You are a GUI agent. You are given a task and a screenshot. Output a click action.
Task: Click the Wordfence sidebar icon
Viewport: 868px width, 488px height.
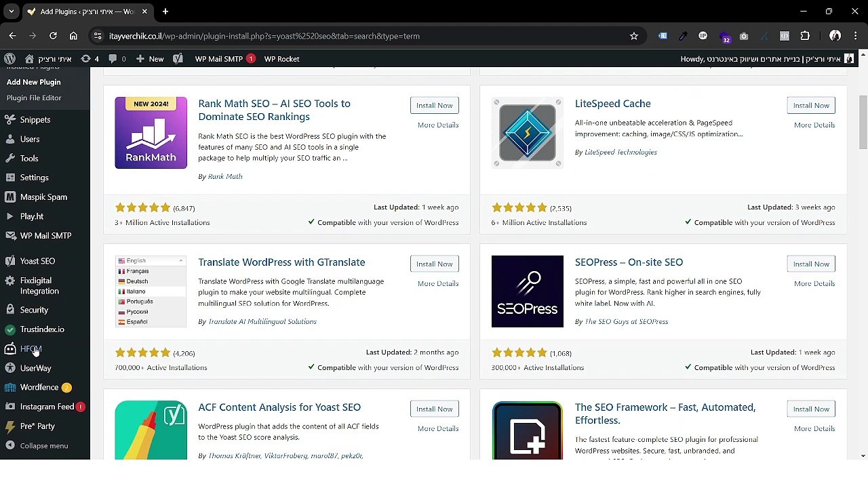pyautogui.click(x=9, y=388)
